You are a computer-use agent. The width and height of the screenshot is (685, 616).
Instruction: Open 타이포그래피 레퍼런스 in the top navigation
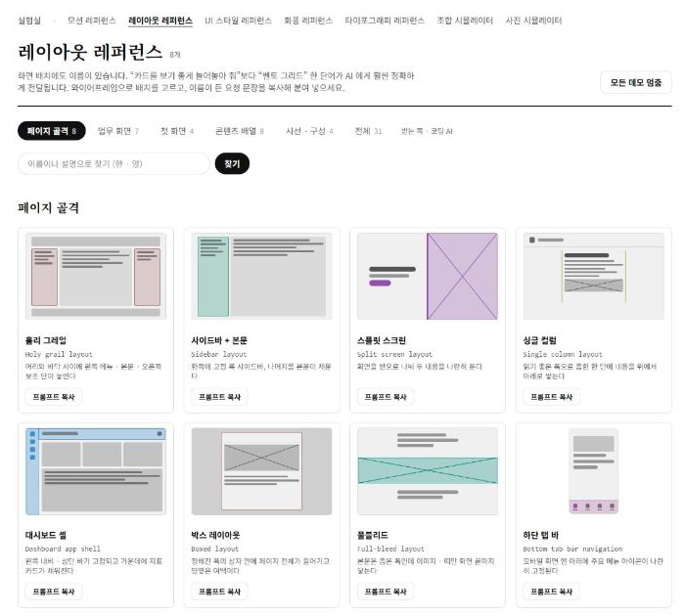(385, 21)
